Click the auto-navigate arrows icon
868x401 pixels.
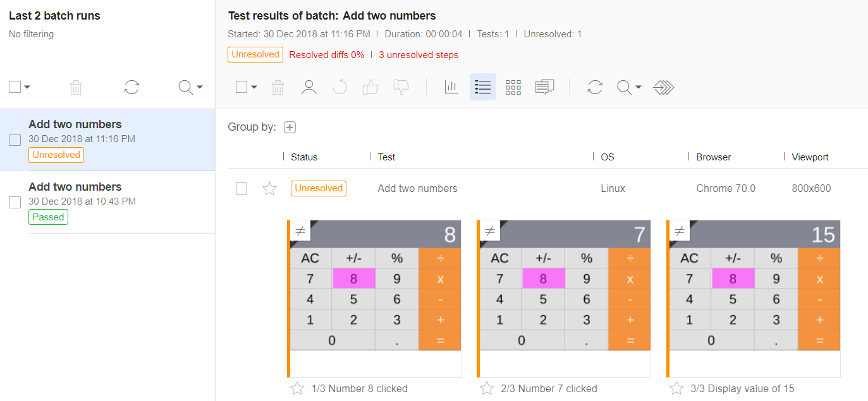[663, 87]
